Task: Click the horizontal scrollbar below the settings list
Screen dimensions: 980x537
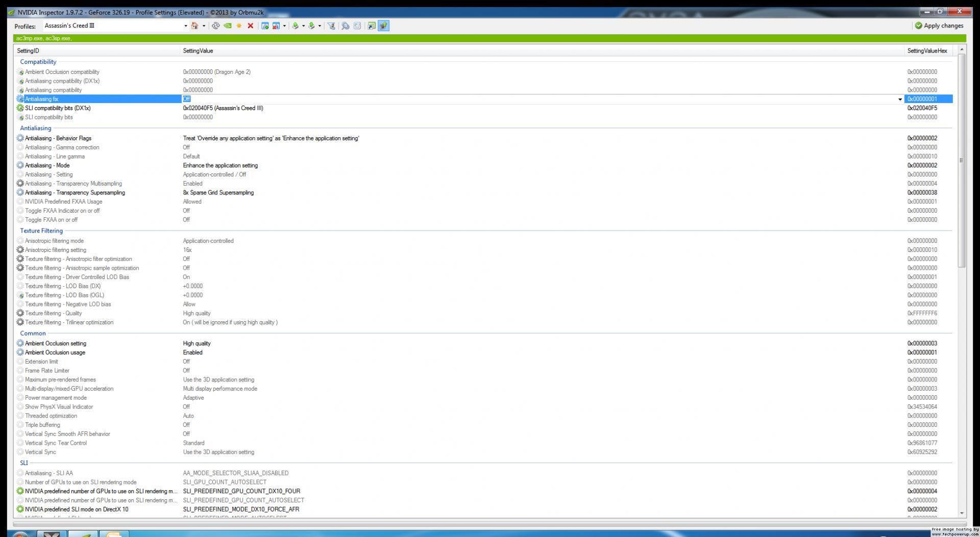Action: coord(489,523)
